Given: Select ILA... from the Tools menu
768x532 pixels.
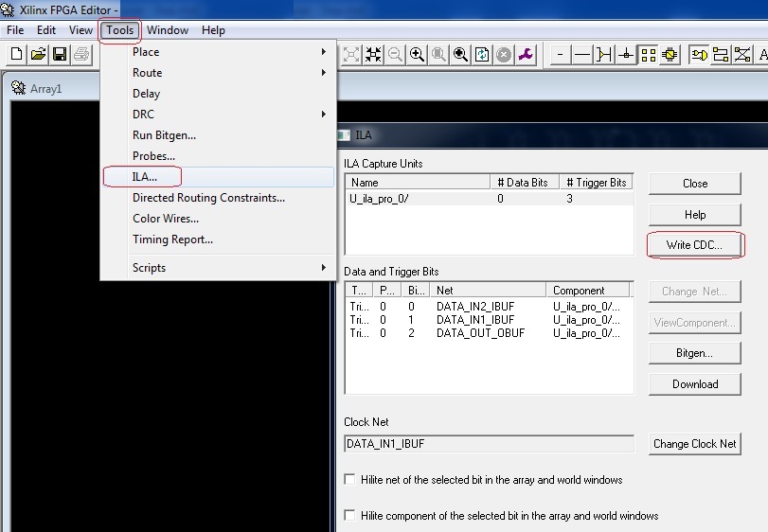Looking at the screenshot, I should (x=145, y=177).
